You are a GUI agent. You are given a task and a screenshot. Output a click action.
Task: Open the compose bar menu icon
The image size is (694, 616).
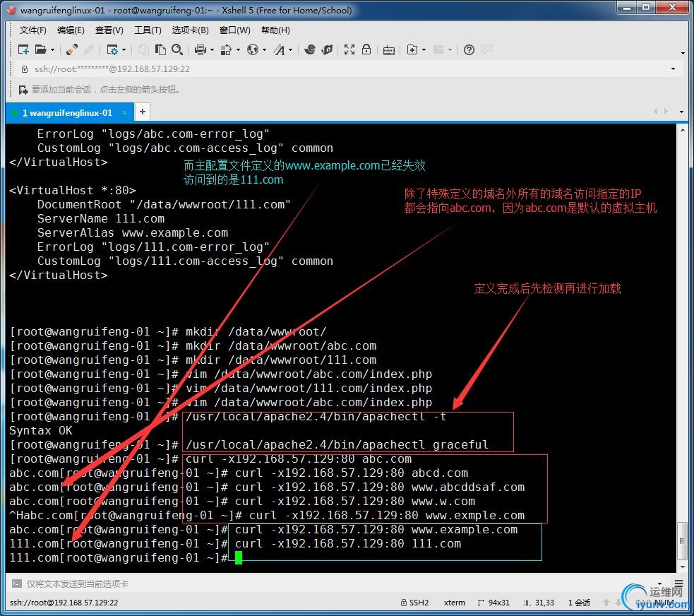[678, 583]
